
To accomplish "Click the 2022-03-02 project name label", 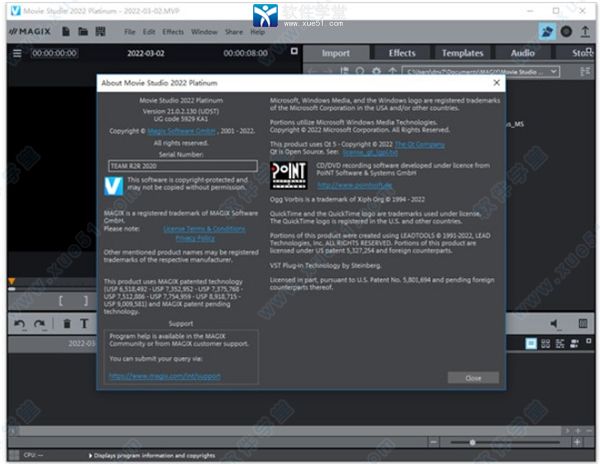I will click(146, 53).
